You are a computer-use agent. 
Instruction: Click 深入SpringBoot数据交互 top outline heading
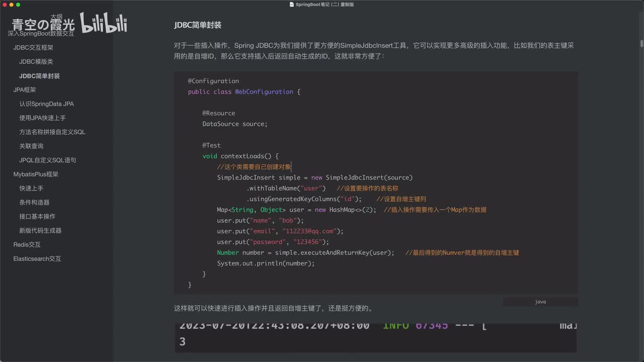click(41, 34)
